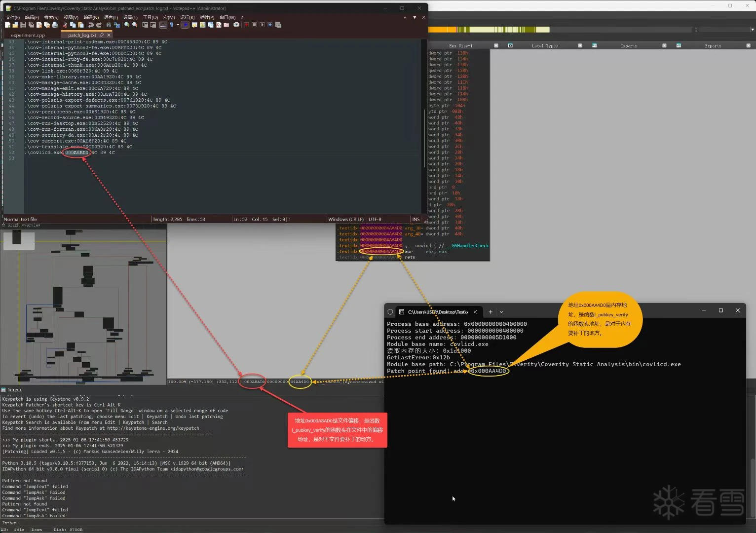Select the Imports tab in IDA
The height and width of the screenshot is (533, 756).
point(629,45)
